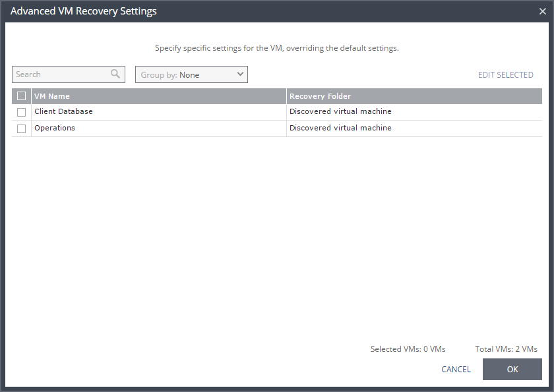Check the Operations VM checkbox
554x392 pixels.
click(x=22, y=128)
